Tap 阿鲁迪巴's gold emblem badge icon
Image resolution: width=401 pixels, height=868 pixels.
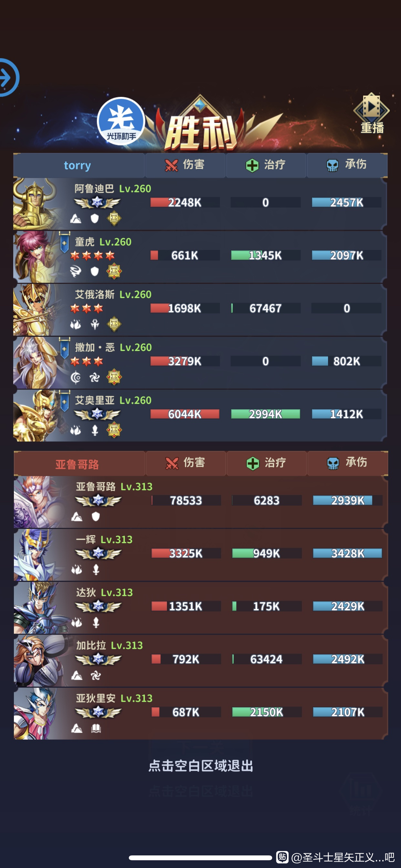pos(114,218)
